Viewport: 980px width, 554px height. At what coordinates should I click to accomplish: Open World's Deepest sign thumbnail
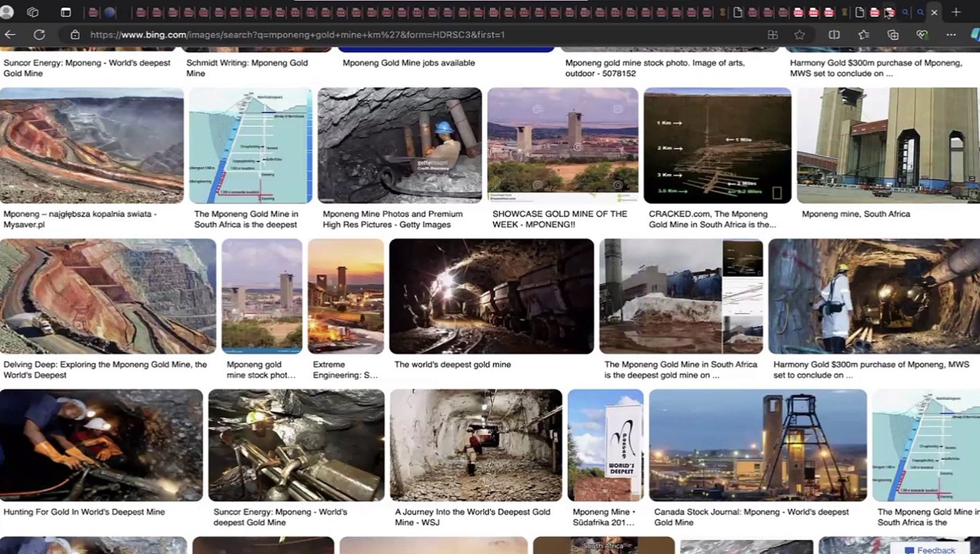[605, 446]
